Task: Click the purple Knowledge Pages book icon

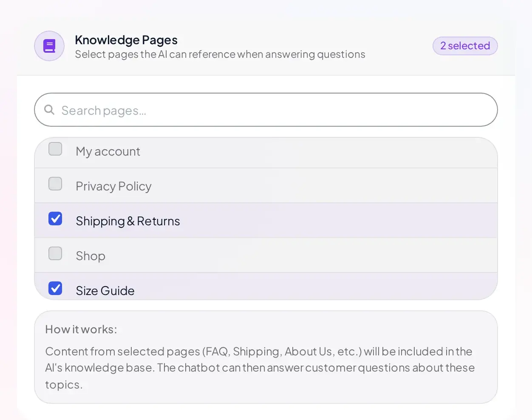Action: (x=49, y=46)
